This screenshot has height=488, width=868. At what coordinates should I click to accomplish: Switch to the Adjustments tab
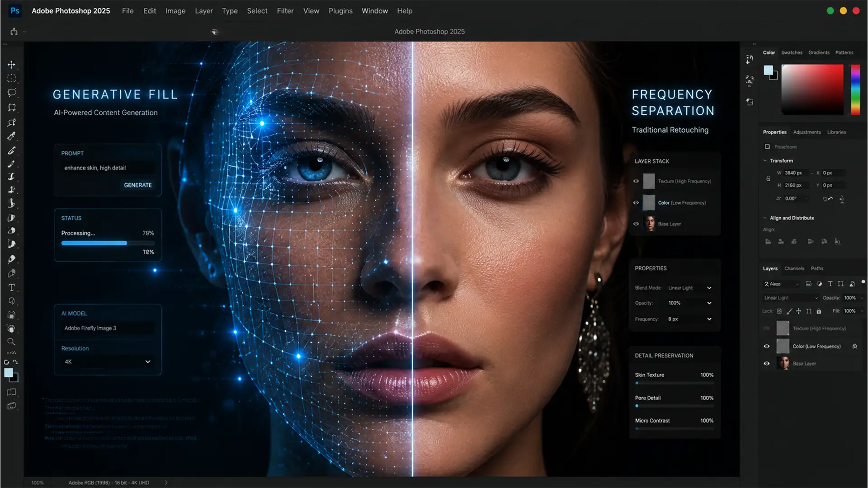pos(807,132)
